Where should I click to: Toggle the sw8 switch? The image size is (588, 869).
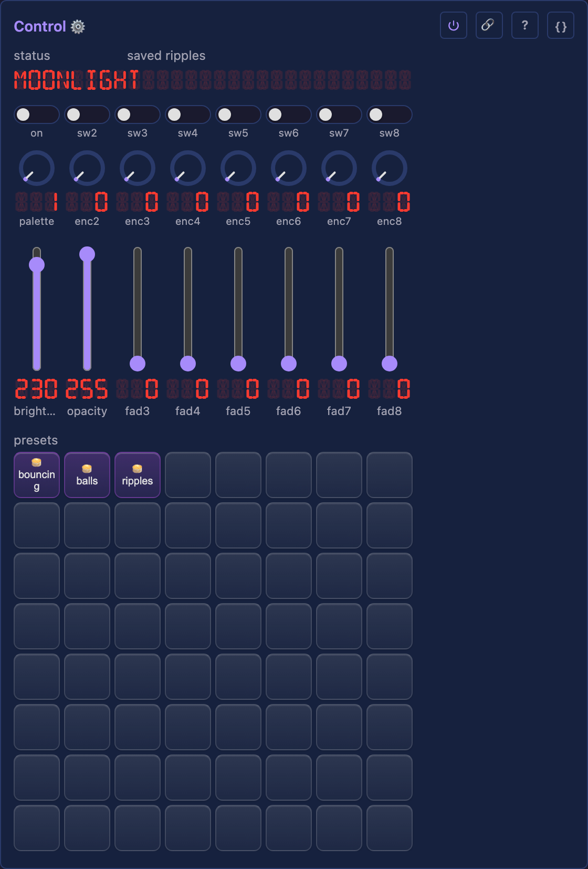[x=390, y=115]
